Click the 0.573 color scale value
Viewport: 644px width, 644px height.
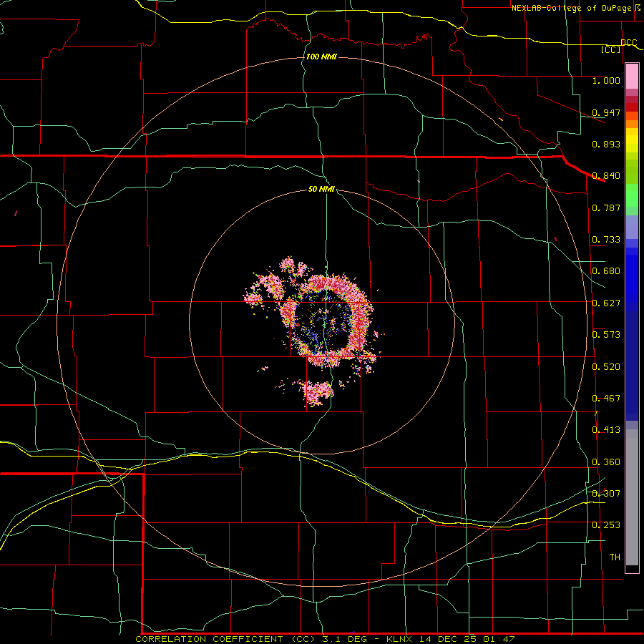[606, 335]
